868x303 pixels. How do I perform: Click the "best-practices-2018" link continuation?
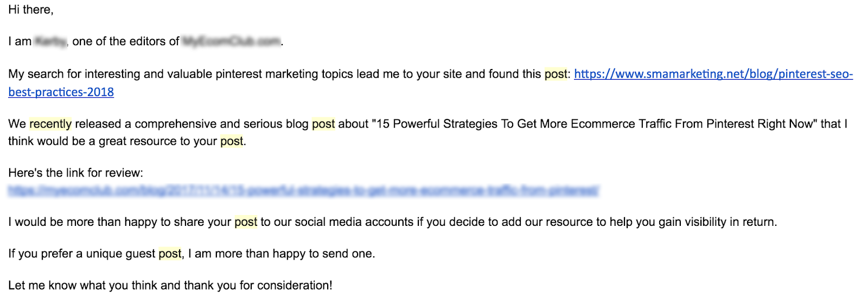[x=61, y=92]
